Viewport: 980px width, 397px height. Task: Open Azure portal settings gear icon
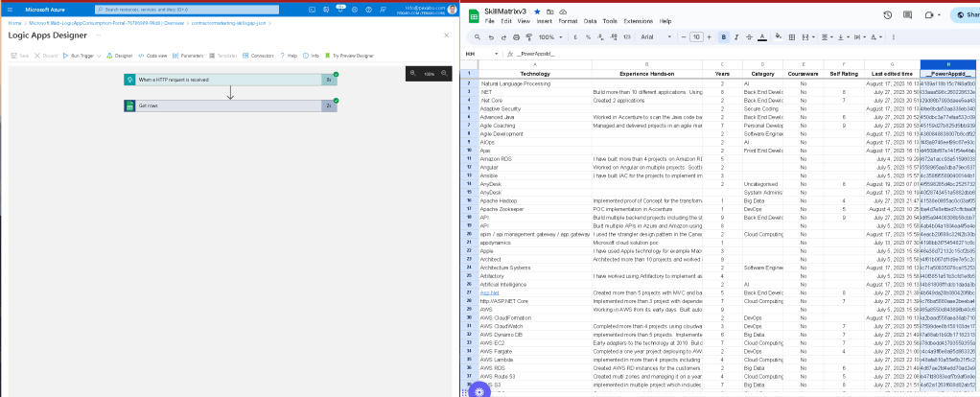click(355, 10)
